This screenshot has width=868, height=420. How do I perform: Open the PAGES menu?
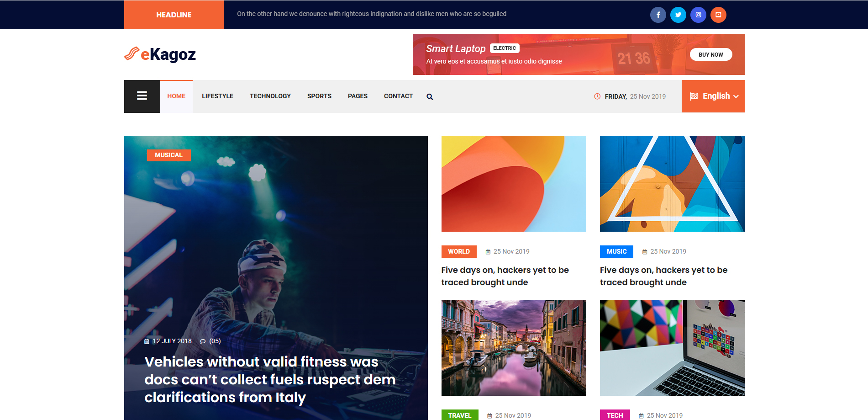tap(358, 96)
